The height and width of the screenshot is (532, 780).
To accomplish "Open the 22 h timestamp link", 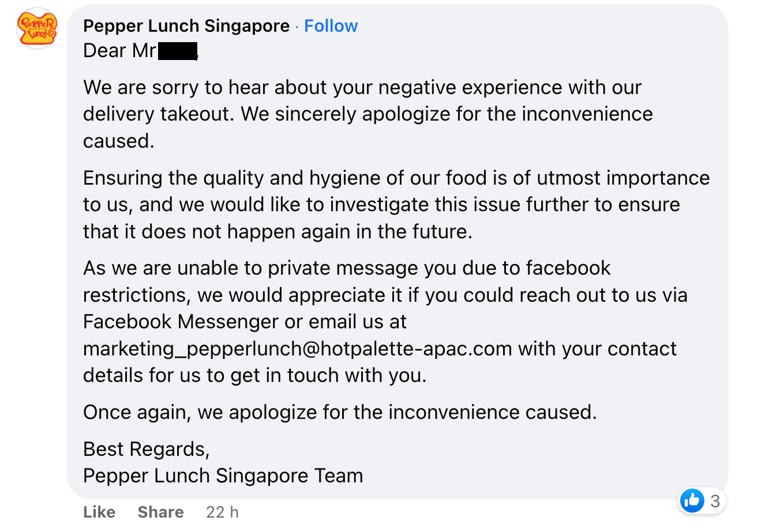I will pos(222,512).
